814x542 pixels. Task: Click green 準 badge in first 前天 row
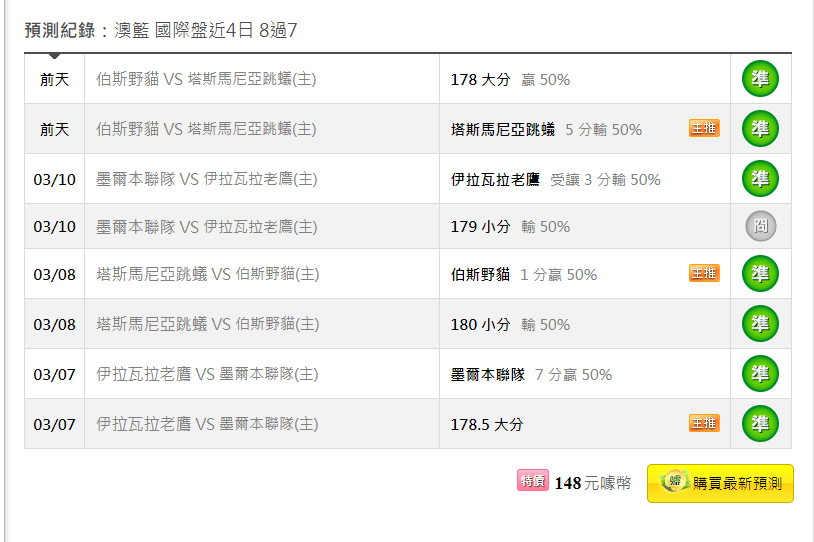point(760,79)
